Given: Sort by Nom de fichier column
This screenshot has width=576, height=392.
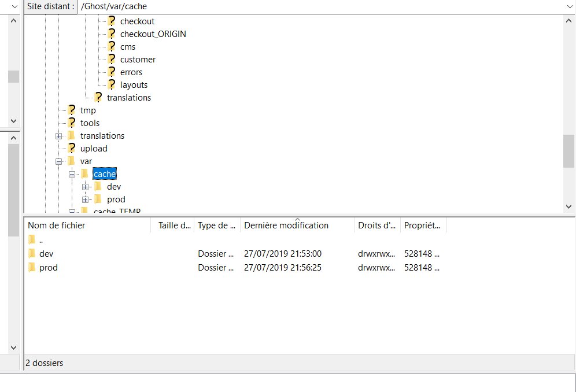Looking at the screenshot, I should (87, 225).
